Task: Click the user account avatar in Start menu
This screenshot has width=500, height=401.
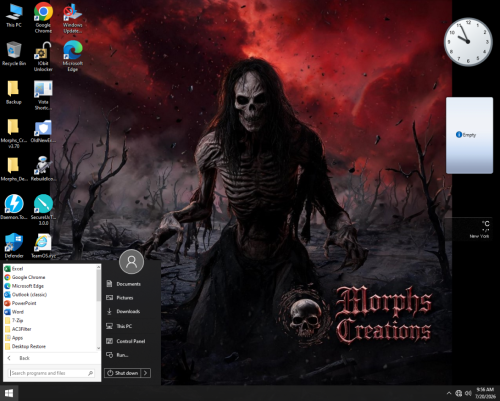Action: (x=131, y=262)
